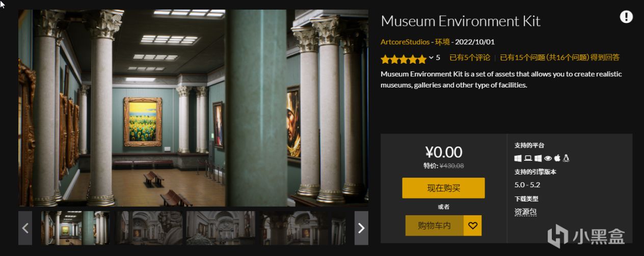Click the five-star rating icons
Screen dimensions: 644x256
pyautogui.click(x=404, y=59)
